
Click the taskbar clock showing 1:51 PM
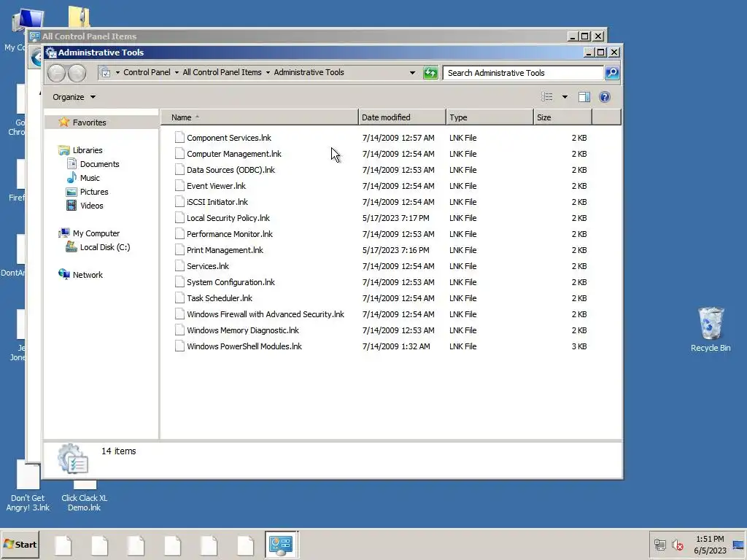710,544
